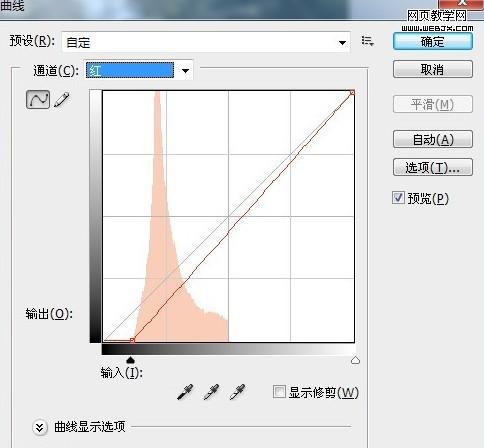
Task: Click the curve's bottom-left control point
Action: point(132,340)
